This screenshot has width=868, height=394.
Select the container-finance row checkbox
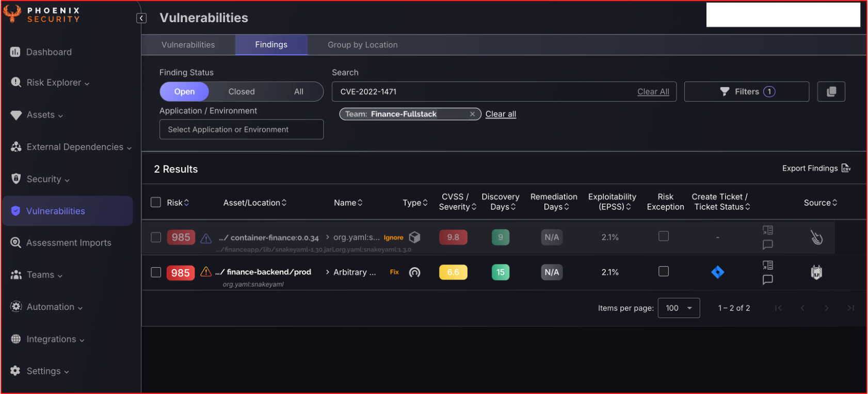click(x=156, y=237)
